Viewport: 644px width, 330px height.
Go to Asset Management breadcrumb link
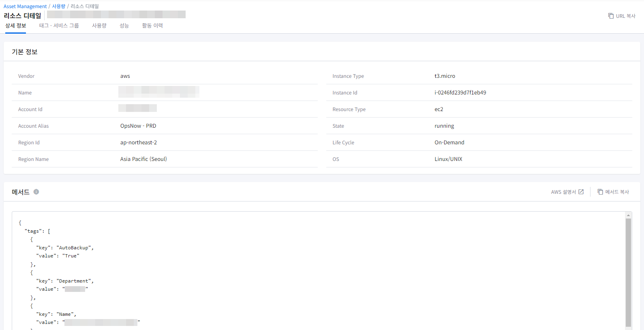[25, 6]
